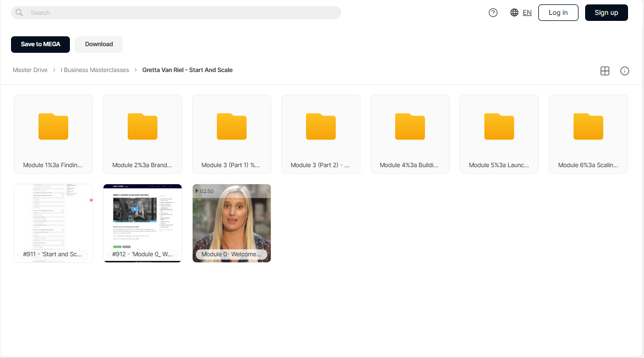Select Gretta Van Riel - Start And Scale breadcrumb
This screenshot has width=644, height=358.
click(x=187, y=70)
